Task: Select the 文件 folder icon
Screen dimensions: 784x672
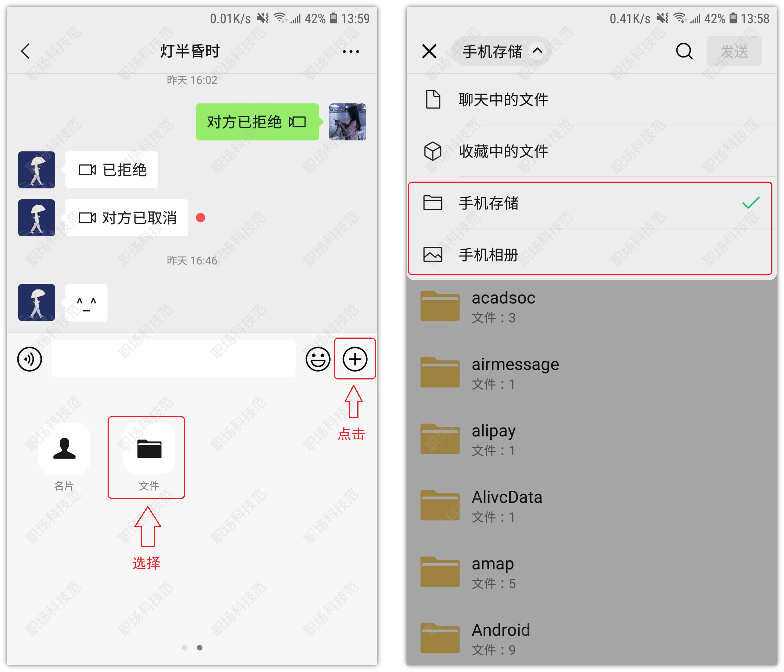Action: [149, 448]
